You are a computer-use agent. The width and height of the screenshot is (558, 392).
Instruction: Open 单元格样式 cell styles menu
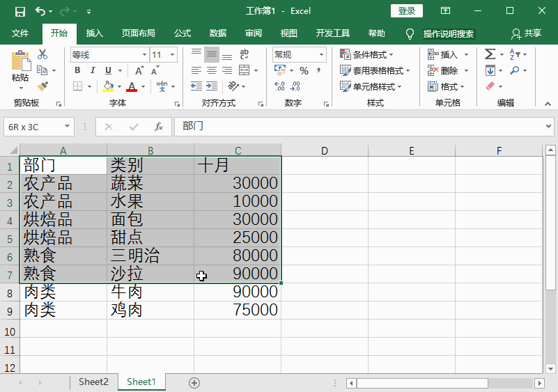(371, 86)
